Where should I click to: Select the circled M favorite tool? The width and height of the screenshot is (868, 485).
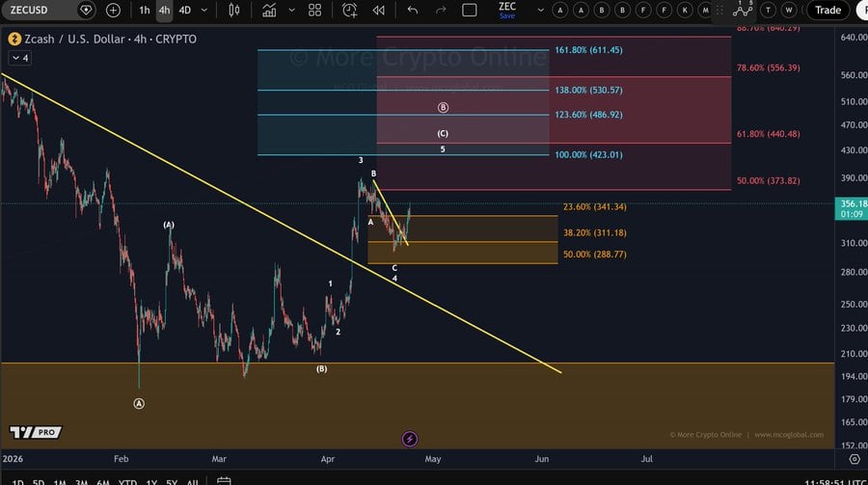click(705, 10)
